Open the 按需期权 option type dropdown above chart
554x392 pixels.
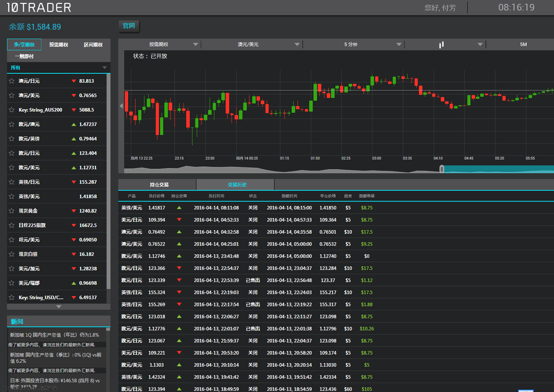pos(160,44)
